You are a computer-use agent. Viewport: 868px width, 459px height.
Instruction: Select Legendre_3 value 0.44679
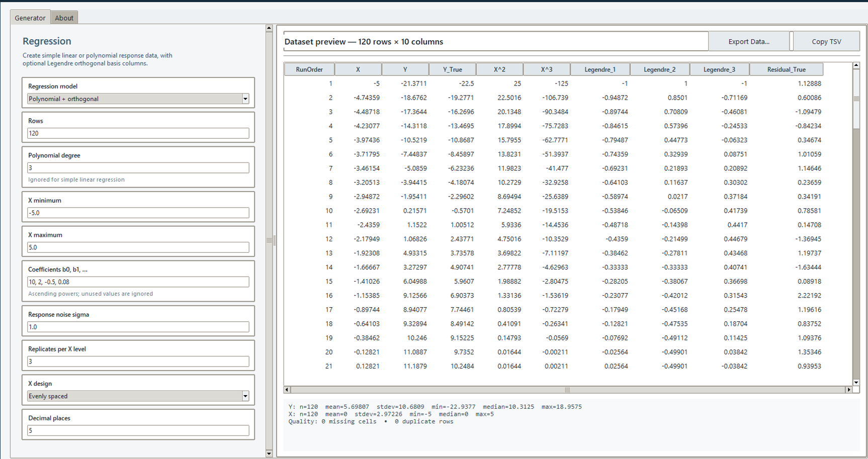(735, 239)
